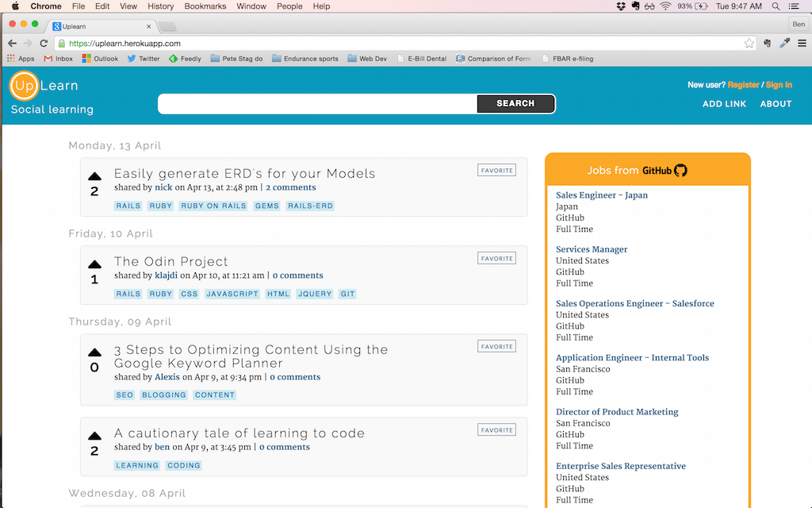Open Spotlight search in the menu bar
The width and height of the screenshot is (812, 508).
click(776, 6)
